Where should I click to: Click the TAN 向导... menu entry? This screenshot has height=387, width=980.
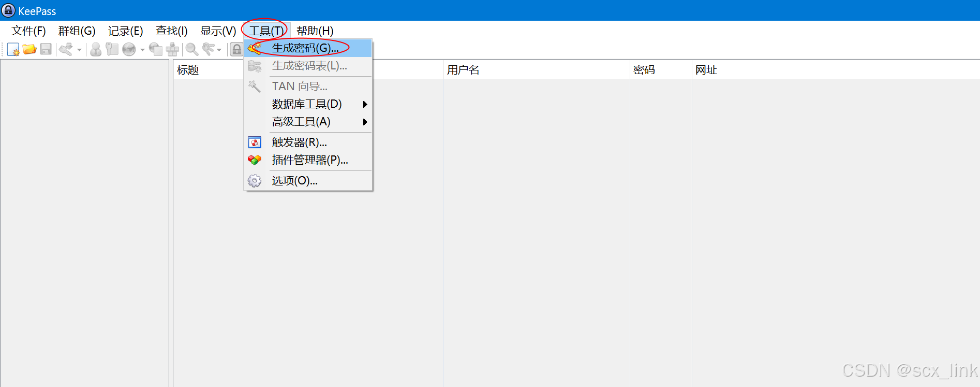coord(308,86)
